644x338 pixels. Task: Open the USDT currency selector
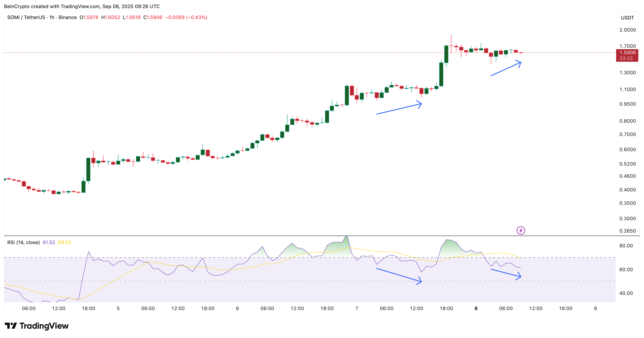(627, 17)
